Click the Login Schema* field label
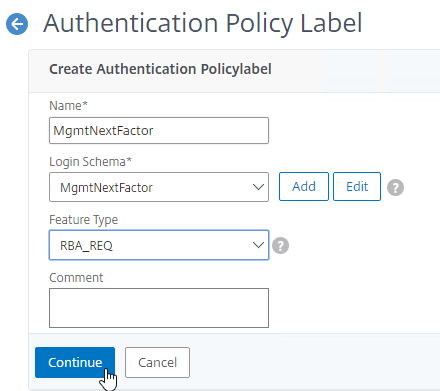440x391 pixels. tap(90, 162)
